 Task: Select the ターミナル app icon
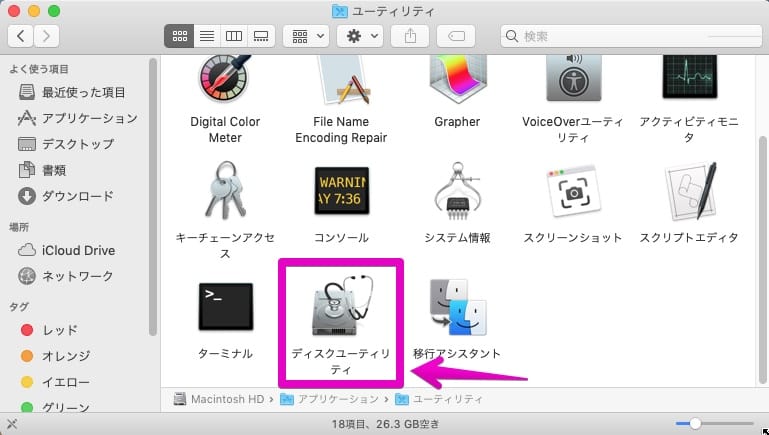pyautogui.click(x=226, y=307)
